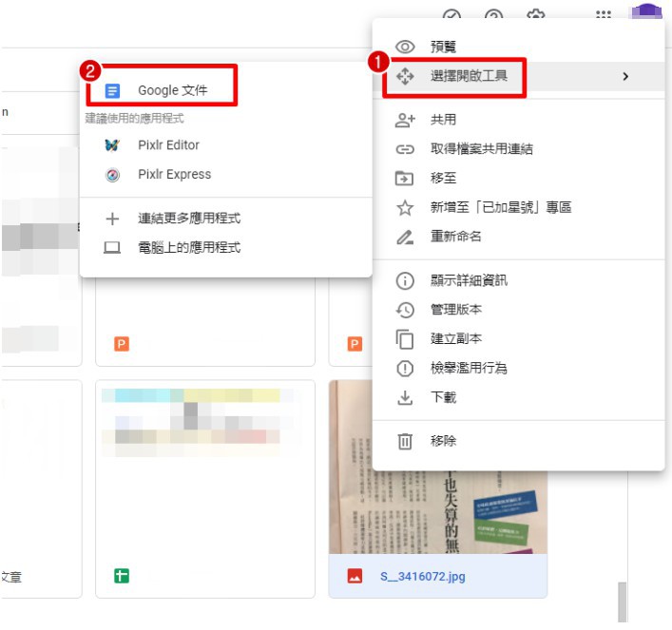Choose 重新命名 to rename the file
The image size is (672, 630).
pyautogui.click(x=456, y=237)
